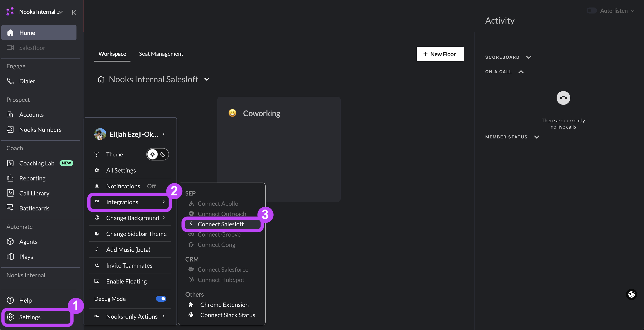Click the Theme paint roller icon
Viewport: 644px width, 330px height.
[x=97, y=154]
